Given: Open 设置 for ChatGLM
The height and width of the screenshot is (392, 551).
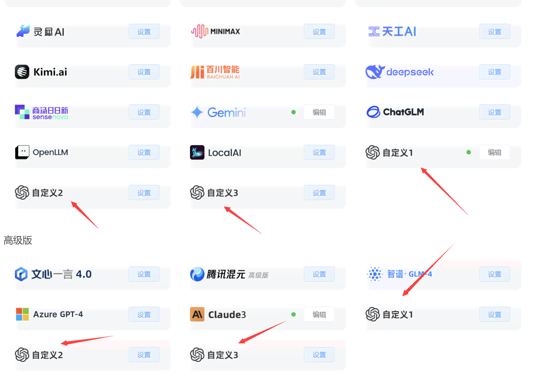Looking at the screenshot, I should 495,112.
